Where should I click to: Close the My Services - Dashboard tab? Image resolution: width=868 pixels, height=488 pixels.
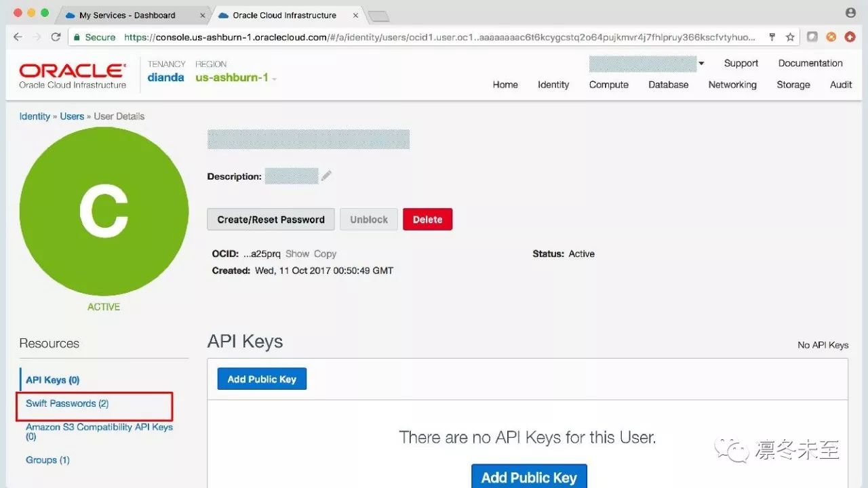(x=202, y=15)
